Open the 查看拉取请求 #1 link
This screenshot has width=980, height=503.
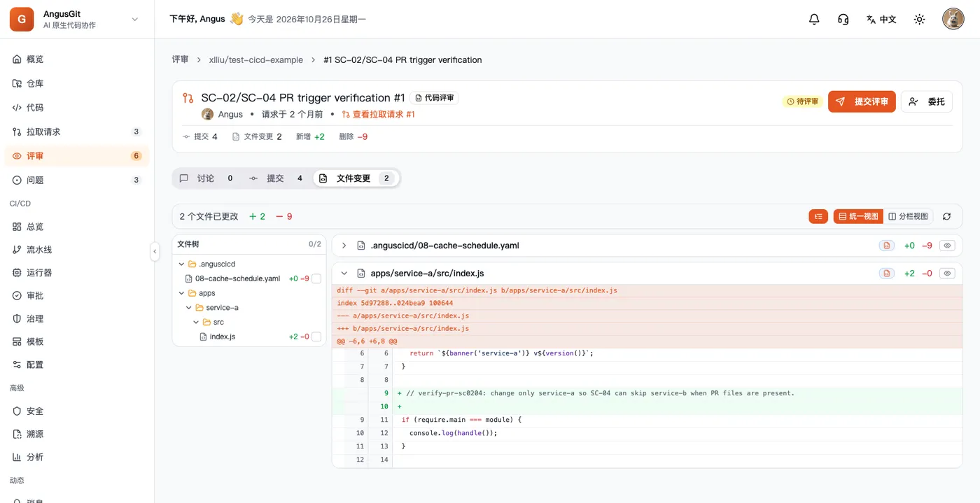[379, 114]
